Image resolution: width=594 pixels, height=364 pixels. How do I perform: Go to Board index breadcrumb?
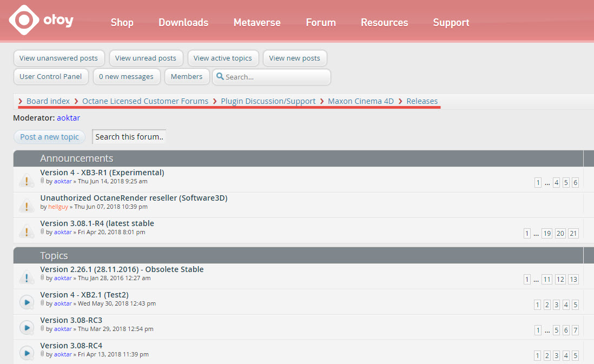click(x=48, y=101)
